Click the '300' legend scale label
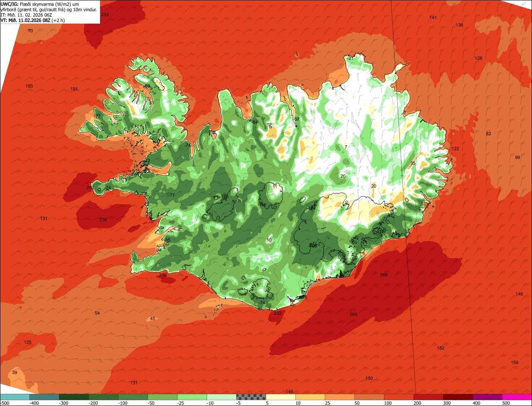The height and width of the screenshot is (406, 532). point(447,403)
